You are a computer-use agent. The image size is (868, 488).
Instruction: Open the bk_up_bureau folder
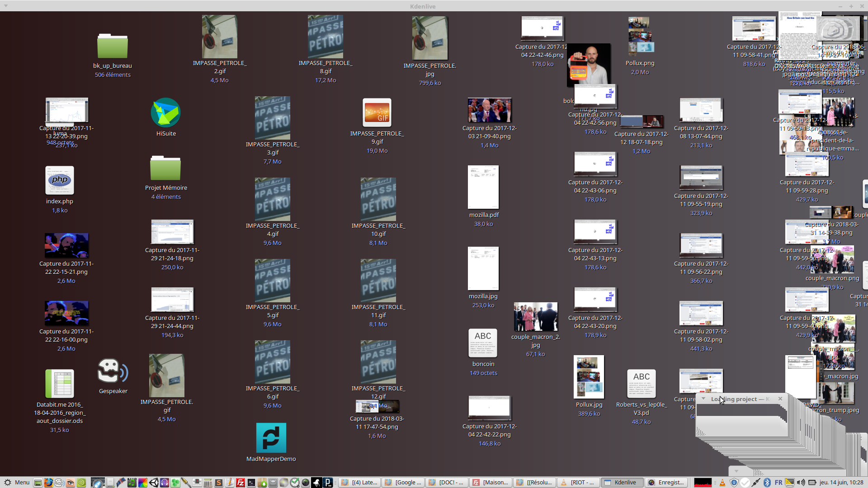(x=112, y=47)
